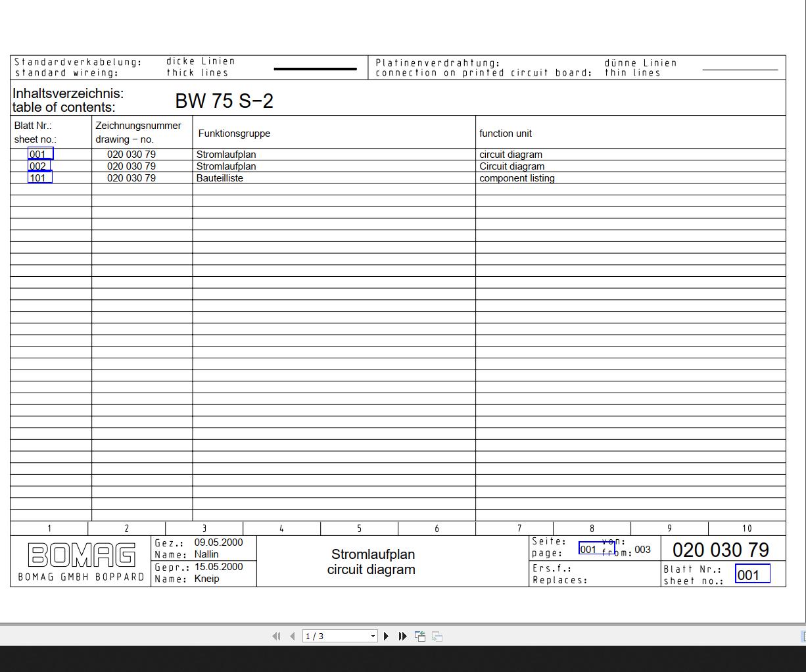Click drawing number 020 030 79 in row 002
Image resolution: width=806 pixels, height=672 pixels.
[x=131, y=166]
